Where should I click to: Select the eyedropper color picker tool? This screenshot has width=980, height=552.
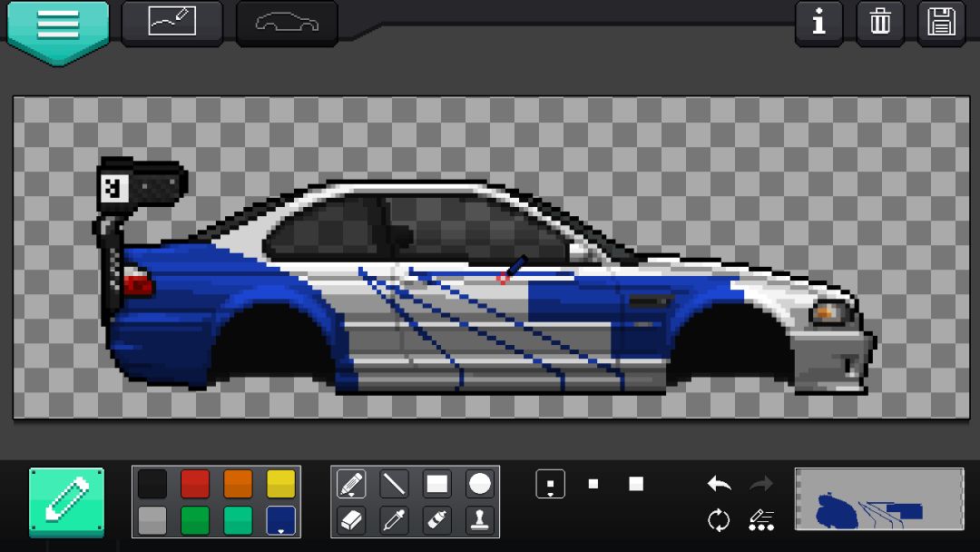pos(394,520)
